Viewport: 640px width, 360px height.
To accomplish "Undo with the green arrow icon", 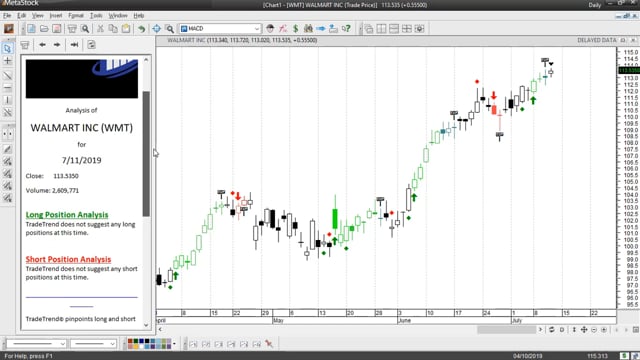I will click(x=141, y=29).
